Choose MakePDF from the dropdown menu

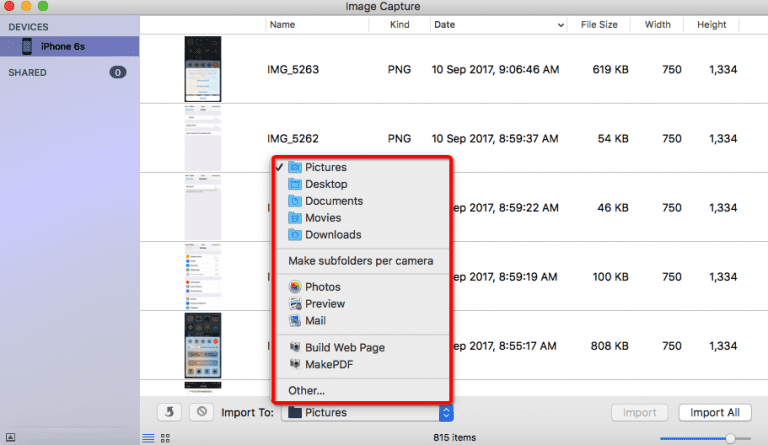328,364
